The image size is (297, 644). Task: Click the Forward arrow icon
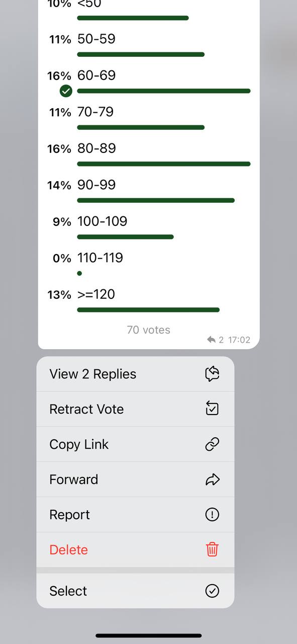point(213,479)
